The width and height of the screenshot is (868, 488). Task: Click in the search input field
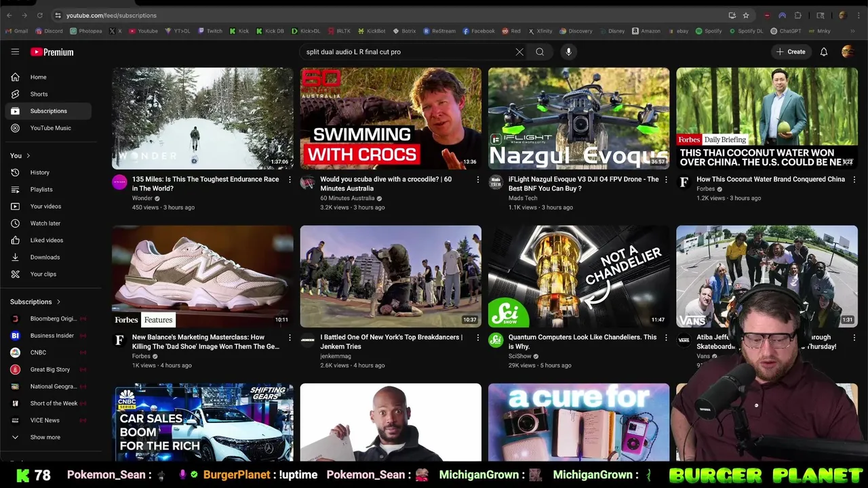(407, 52)
